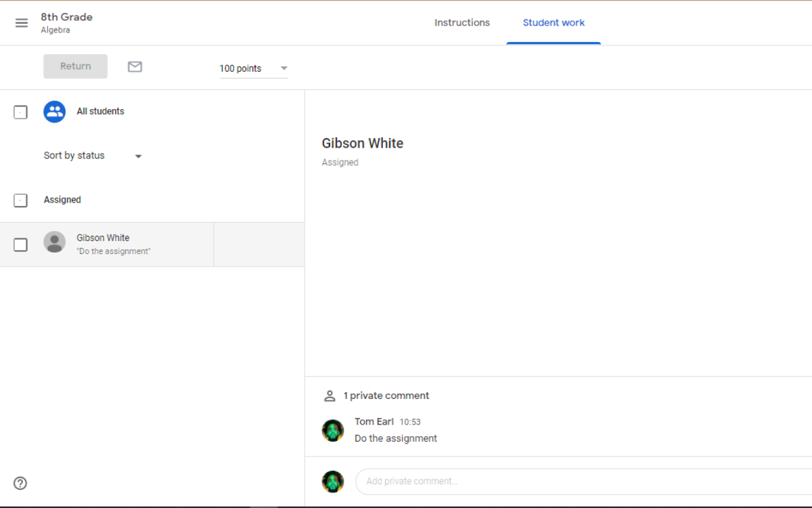Check the All students checkbox
Viewport: 812px width, 508px height.
(x=21, y=112)
